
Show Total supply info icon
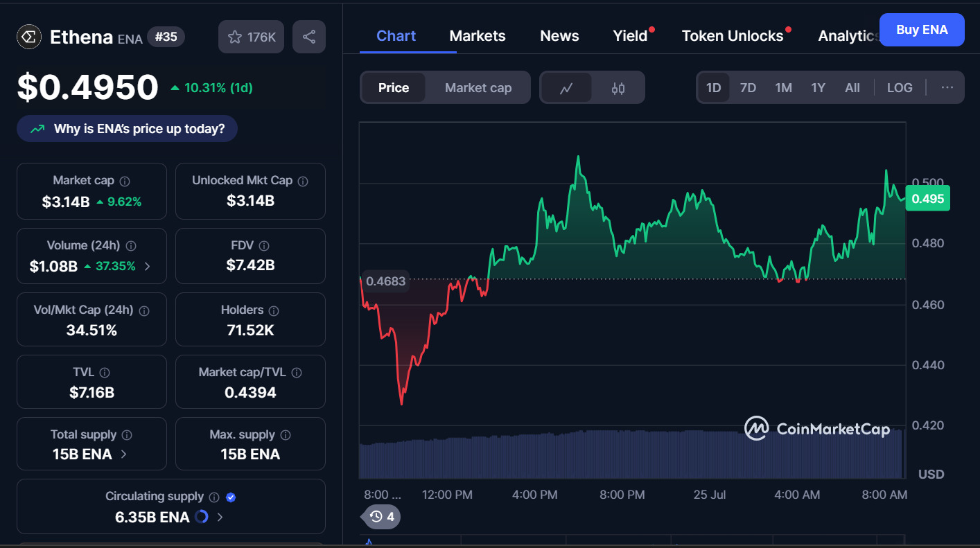[x=127, y=435]
